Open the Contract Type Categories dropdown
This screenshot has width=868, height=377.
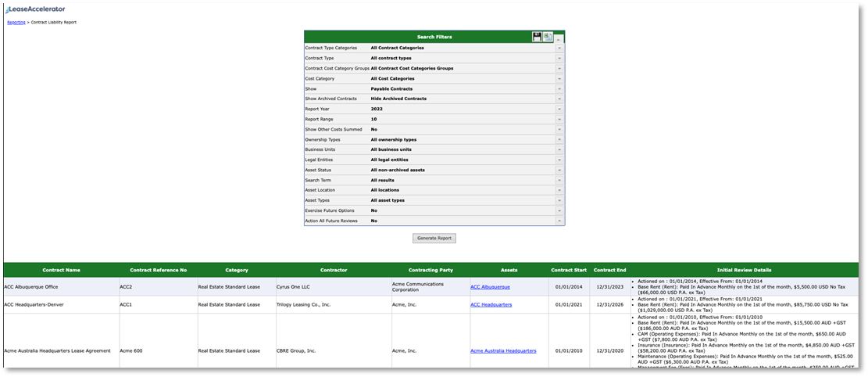(x=559, y=48)
